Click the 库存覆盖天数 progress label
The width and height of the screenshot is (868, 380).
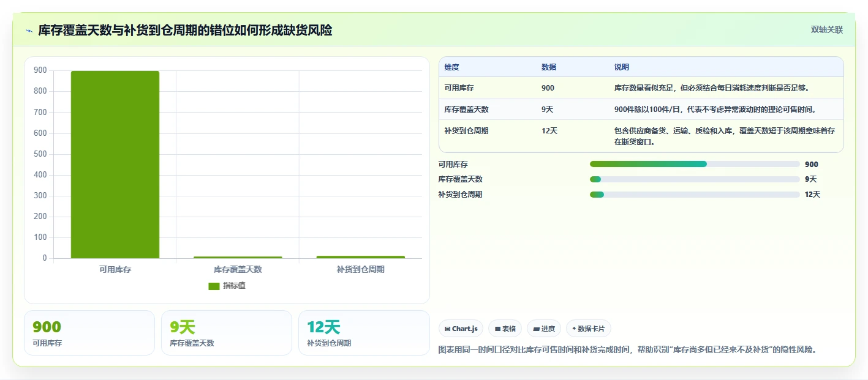tap(461, 179)
